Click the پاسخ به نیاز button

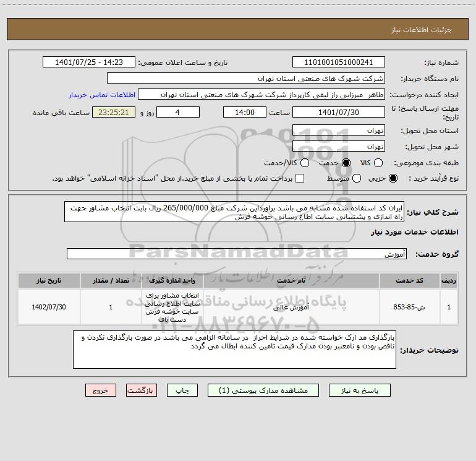click(x=360, y=390)
